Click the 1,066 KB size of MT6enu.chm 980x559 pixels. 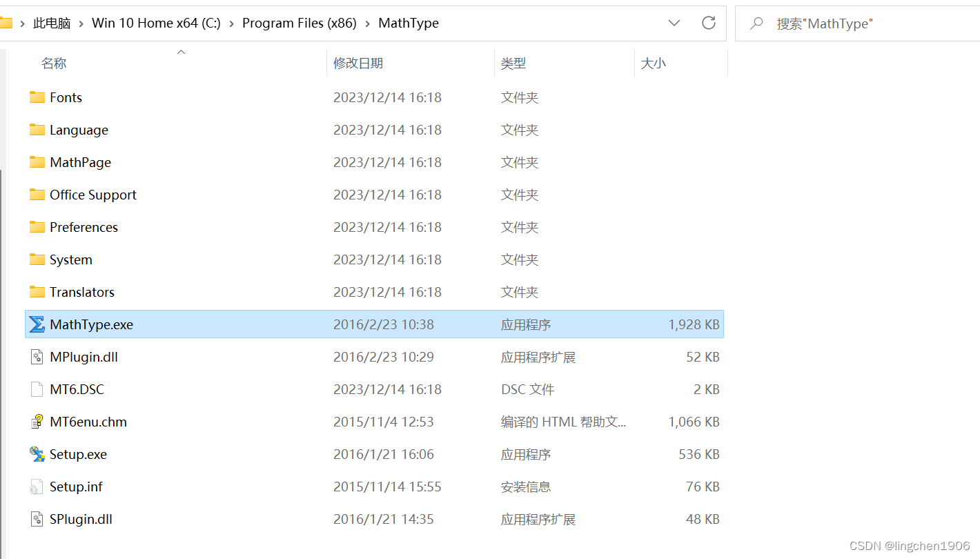pyautogui.click(x=694, y=422)
